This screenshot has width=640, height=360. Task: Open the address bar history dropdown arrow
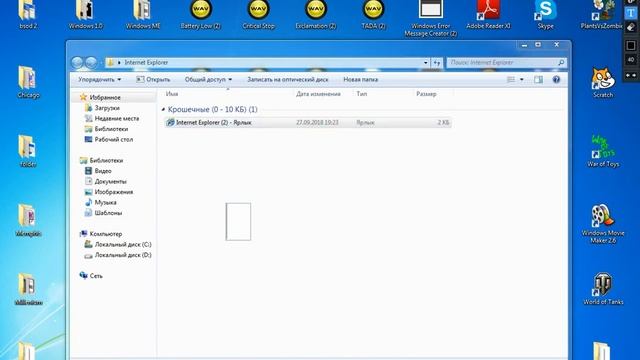pyautogui.click(x=425, y=63)
